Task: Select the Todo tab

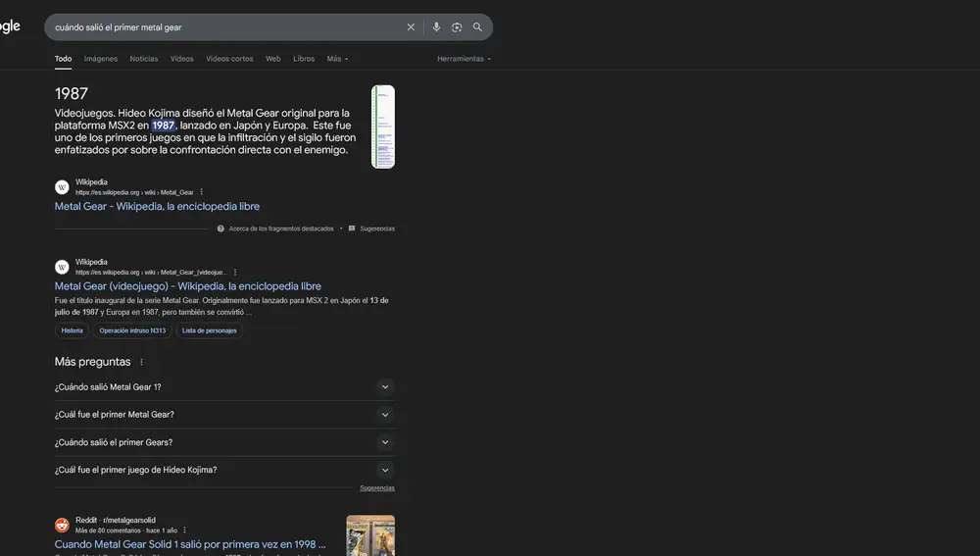Action: pos(63,59)
